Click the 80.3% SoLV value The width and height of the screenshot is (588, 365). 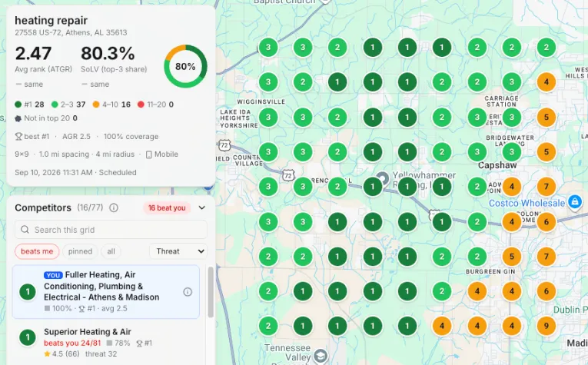click(108, 53)
